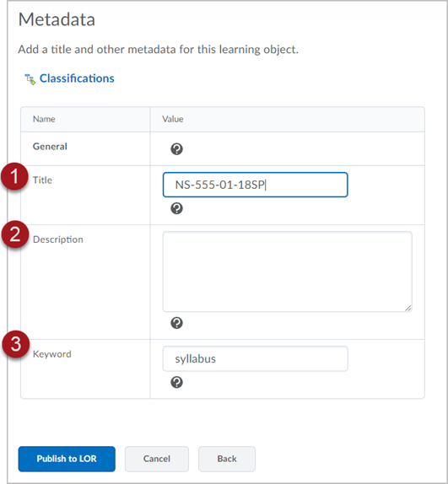Focus the Title input field
The width and height of the screenshot is (448, 484).
(x=256, y=185)
